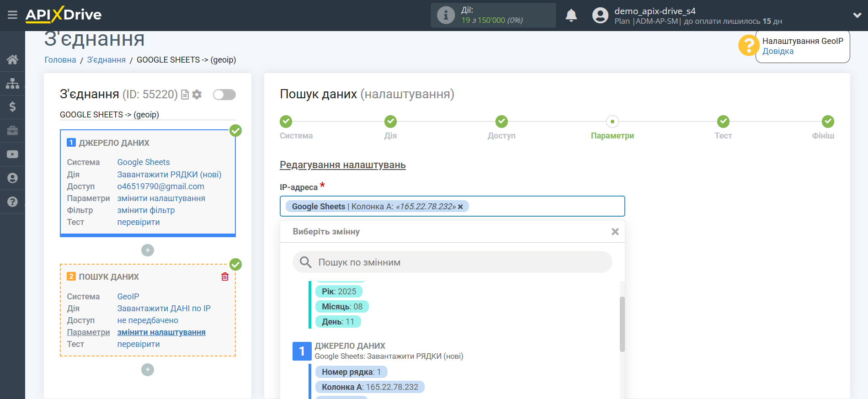Select variable Місяць: 08

(x=342, y=307)
